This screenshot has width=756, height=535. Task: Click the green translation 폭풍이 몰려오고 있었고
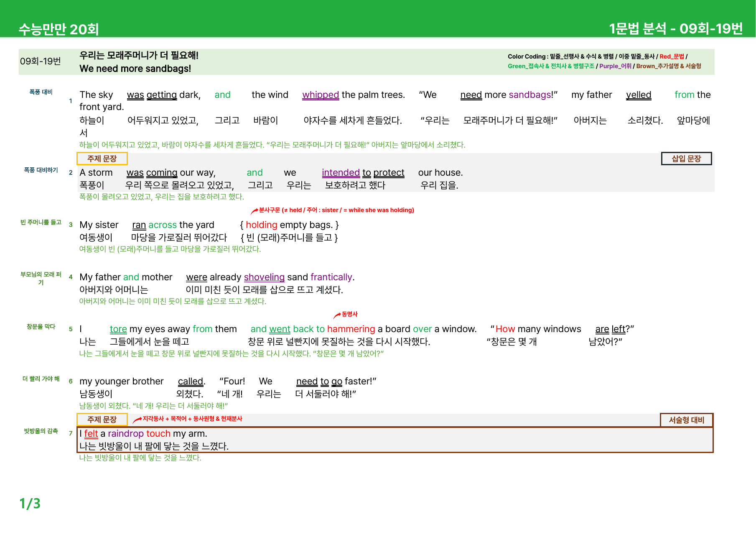click(116, 197)
